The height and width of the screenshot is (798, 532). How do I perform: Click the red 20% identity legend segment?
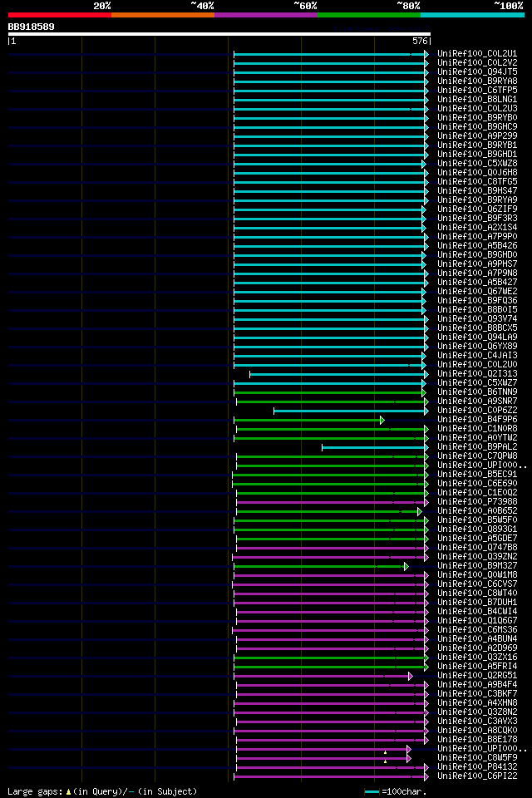click(x=60, y=15)
